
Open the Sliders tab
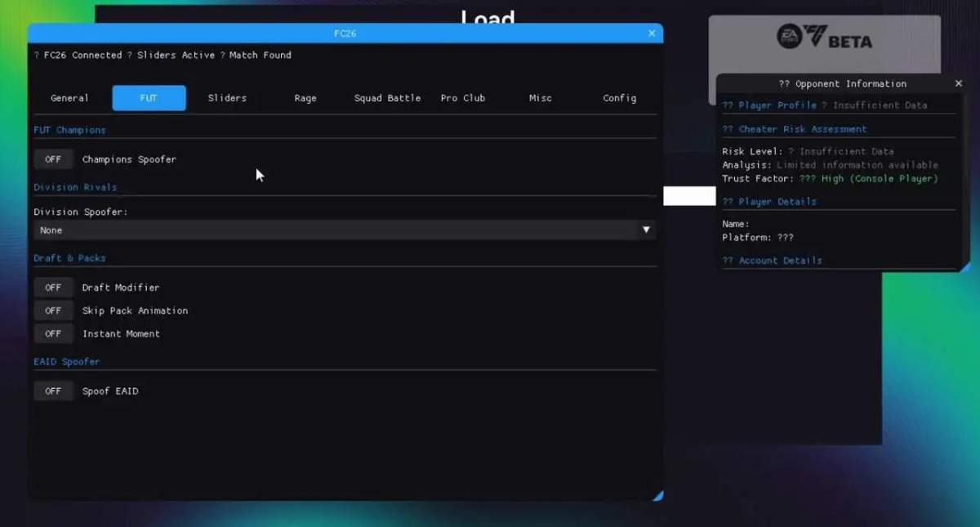click(x=227, y=98)
